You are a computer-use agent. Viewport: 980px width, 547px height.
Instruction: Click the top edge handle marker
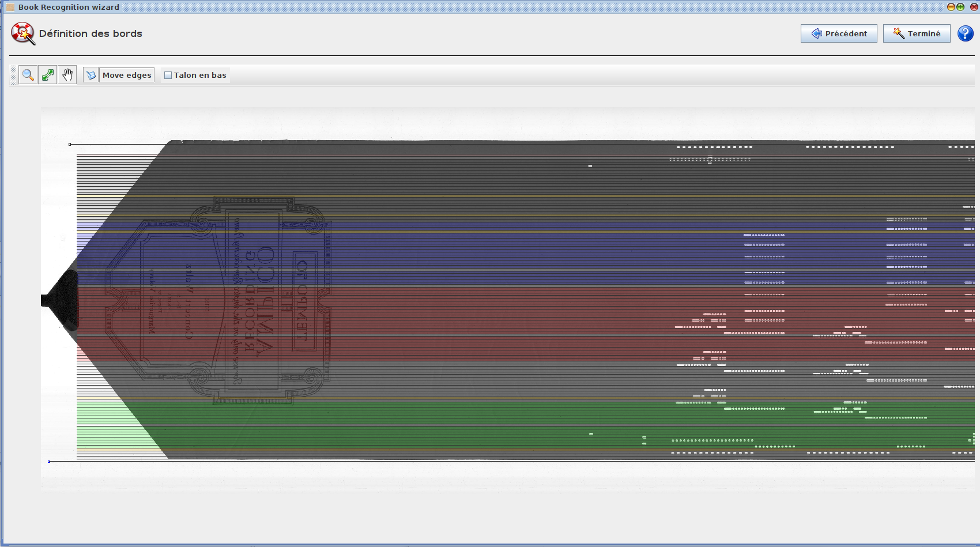[x=70, y=144]
